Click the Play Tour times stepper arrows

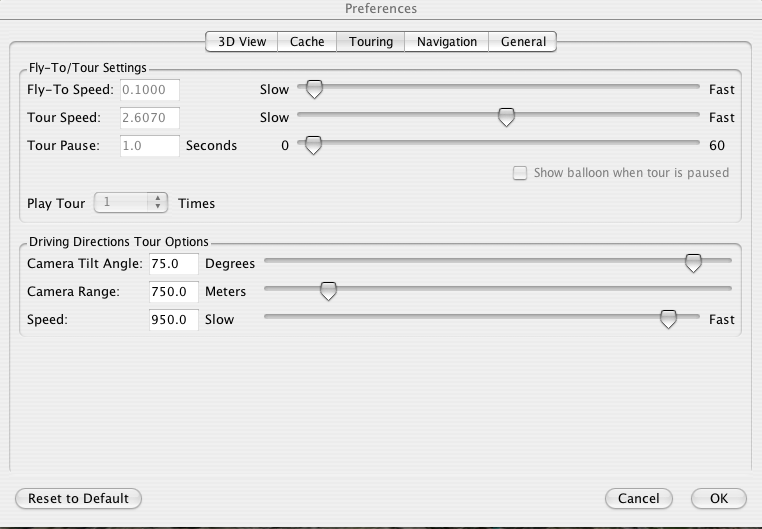tap(158, 203)
